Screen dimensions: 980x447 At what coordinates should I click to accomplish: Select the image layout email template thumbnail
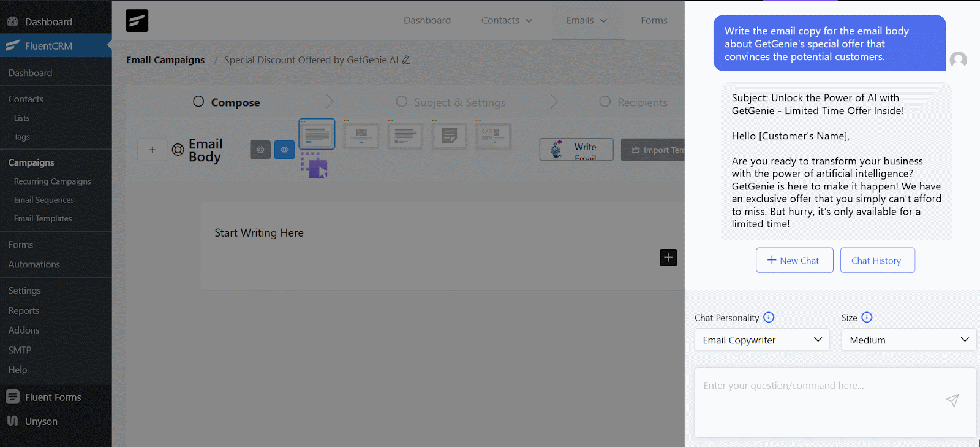(361, 136)
